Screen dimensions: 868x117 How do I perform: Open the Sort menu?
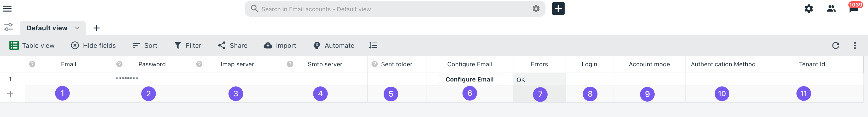[x=145, y=45]
